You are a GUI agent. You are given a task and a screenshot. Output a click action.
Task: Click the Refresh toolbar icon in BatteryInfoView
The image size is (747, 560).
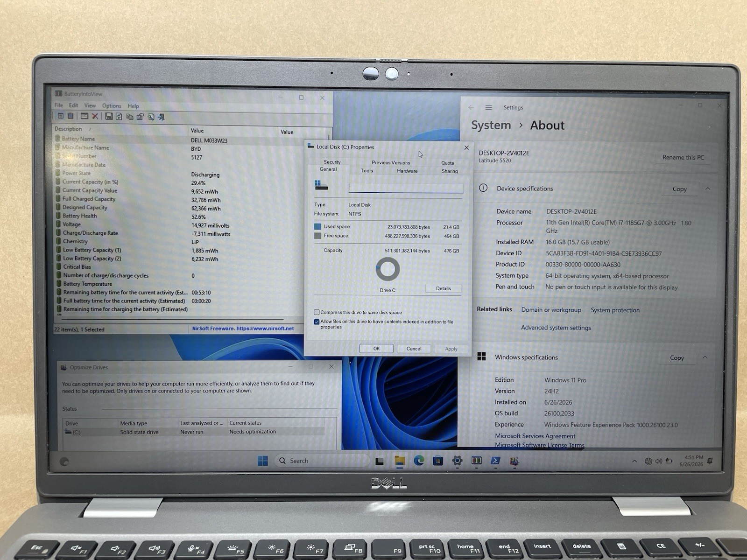click(x=119, y=116)
